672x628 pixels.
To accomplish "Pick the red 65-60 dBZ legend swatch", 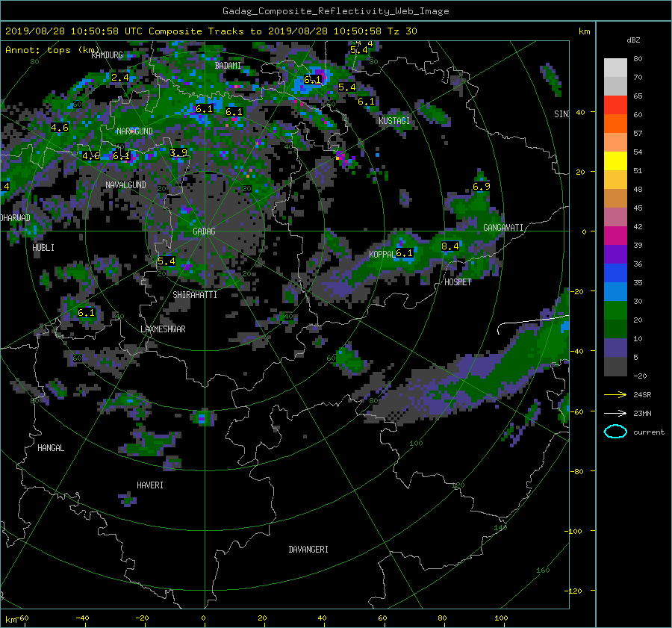I will 615,105.
